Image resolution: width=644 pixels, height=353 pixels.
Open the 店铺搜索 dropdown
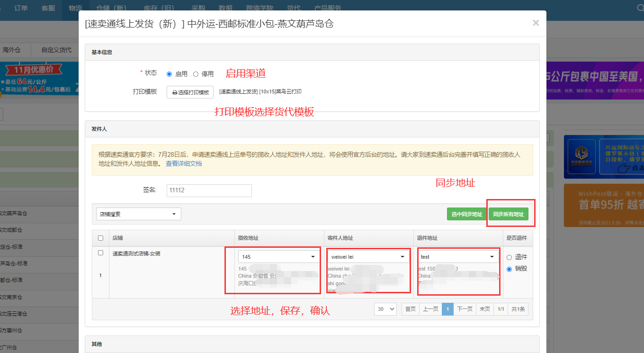[138, 214]
